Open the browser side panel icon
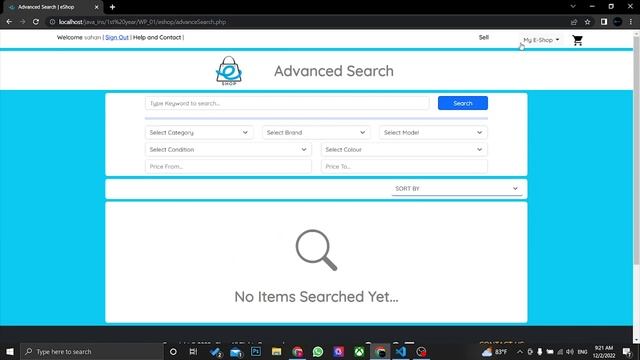 tap(604, 22)
